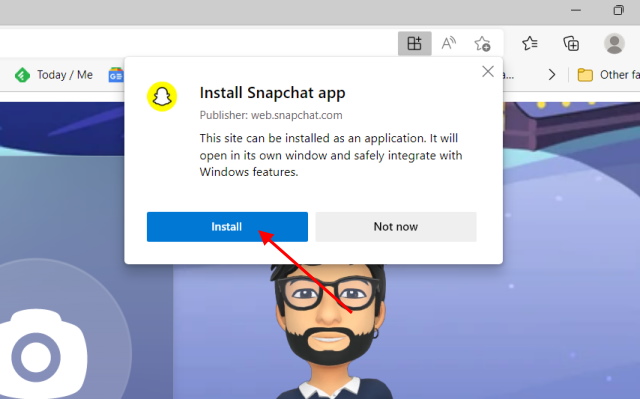Restore down the browser window

point(618,10)
